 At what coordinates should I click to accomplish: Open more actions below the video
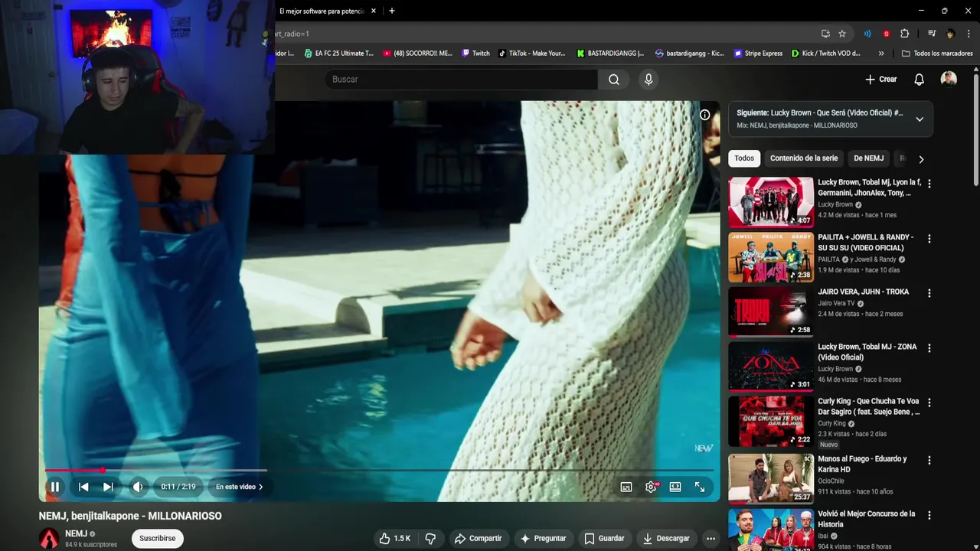710,539
